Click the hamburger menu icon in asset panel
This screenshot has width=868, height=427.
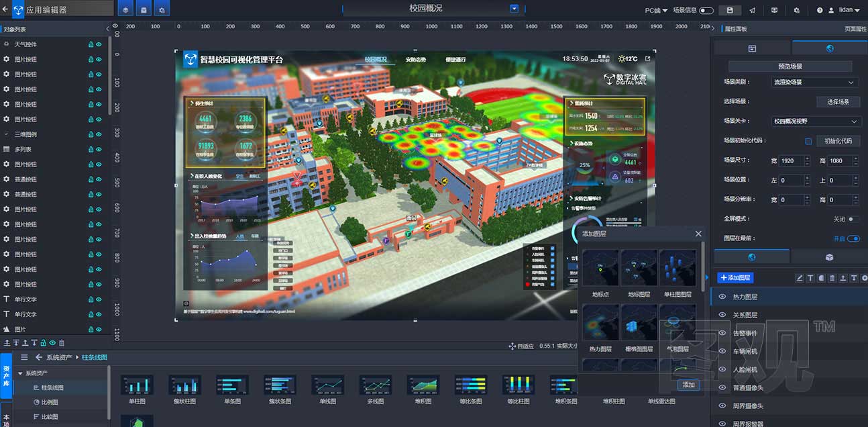point(24,357)
